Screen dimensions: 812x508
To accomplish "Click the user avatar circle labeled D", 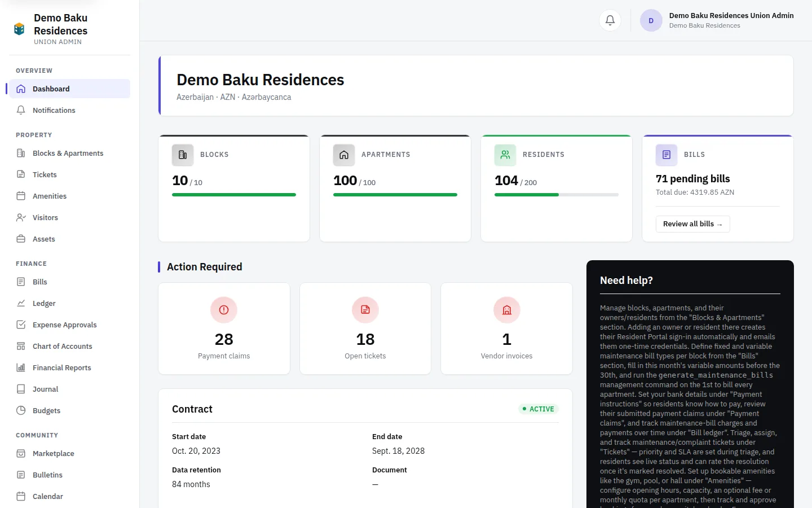I will tap(651, 20).
